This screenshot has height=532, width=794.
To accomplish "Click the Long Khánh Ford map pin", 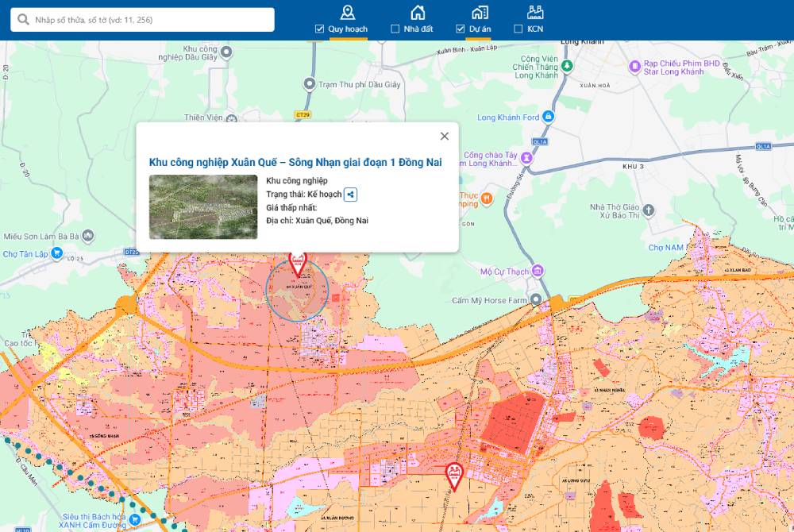I will click(x=550, y=118).
